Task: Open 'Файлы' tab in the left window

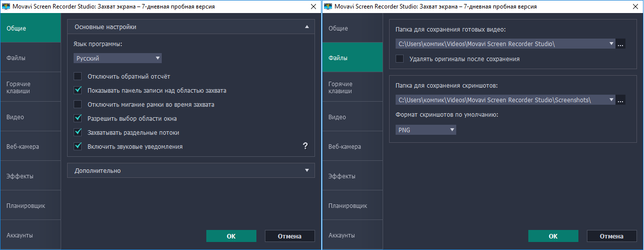Action: pyautogui.click(x=31, y=58)
